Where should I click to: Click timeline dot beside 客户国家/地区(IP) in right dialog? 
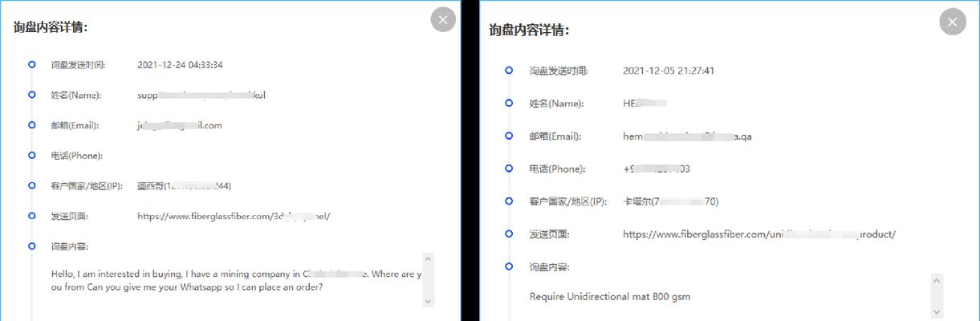click(509, 201)
